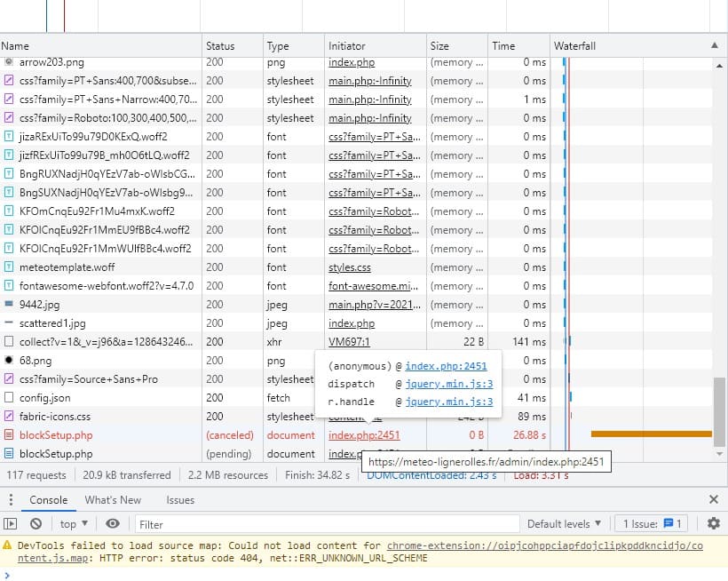Image resolution: width=728 pixels, height=581 pixels.
Task: Click 2.2 MB resources status entry
Action: pyautogui.click(x=227, y=475)
